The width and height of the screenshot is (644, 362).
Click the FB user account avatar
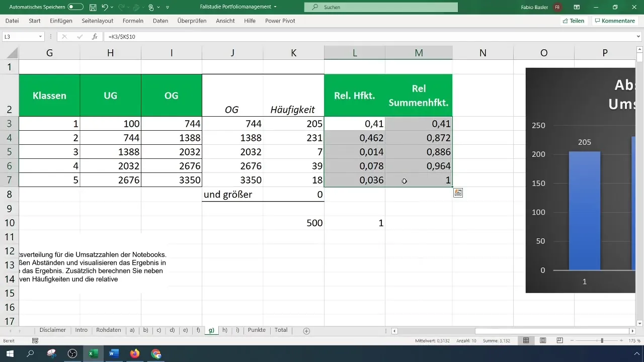click(x=557, y=7)
